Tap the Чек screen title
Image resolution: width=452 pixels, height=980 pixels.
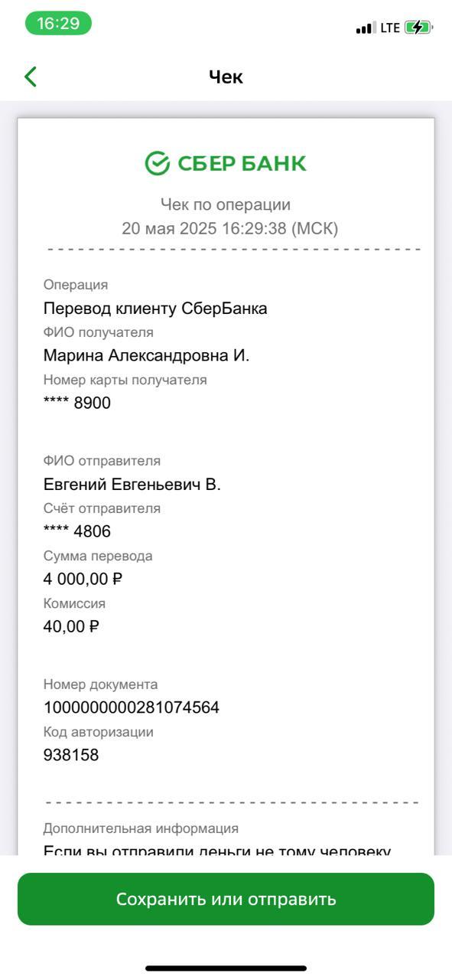coord(226,77)
